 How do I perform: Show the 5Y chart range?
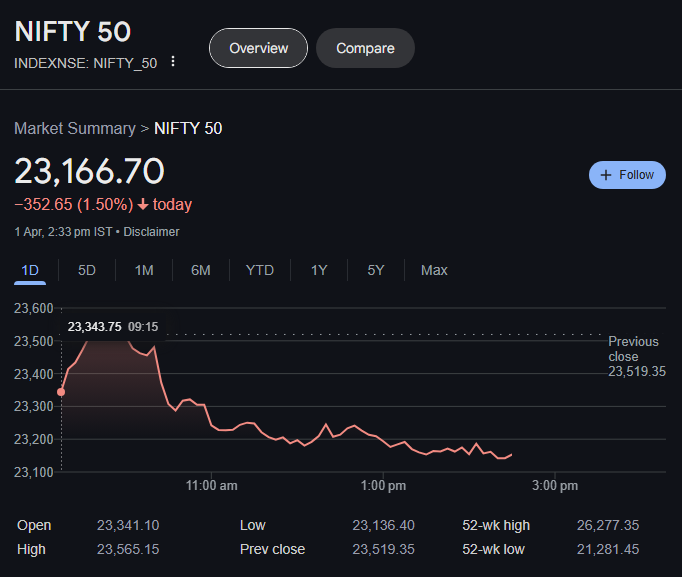click(x=376, y=270)
